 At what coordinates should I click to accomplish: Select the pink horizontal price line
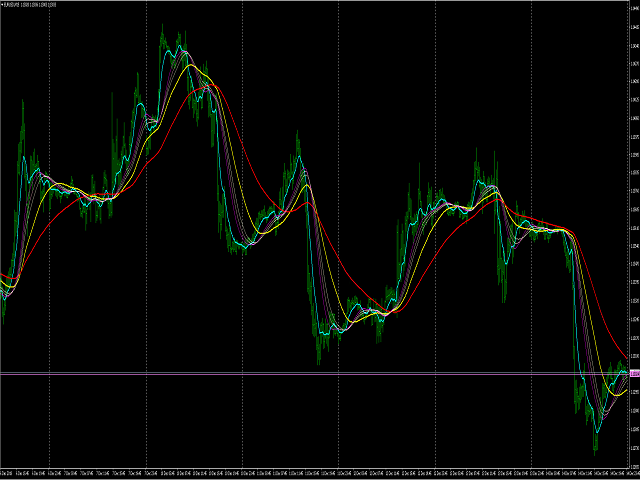pyautogui.click(x=314, y=373)
